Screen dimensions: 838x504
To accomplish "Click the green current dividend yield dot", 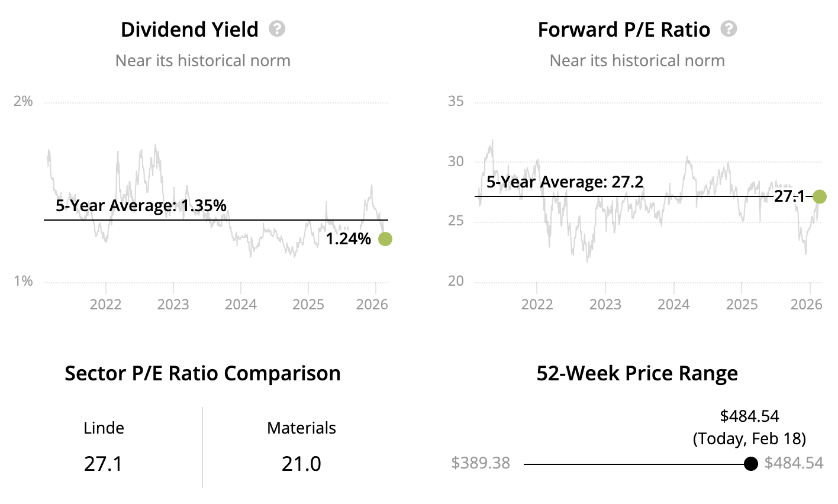I will click(x=385, y=239).
